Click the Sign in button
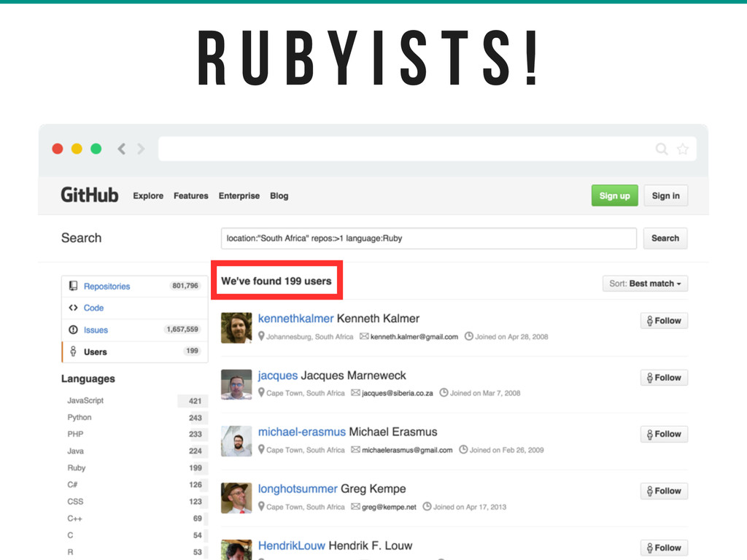The height and width of the screenshot is (560, 747). coord(665,195)
